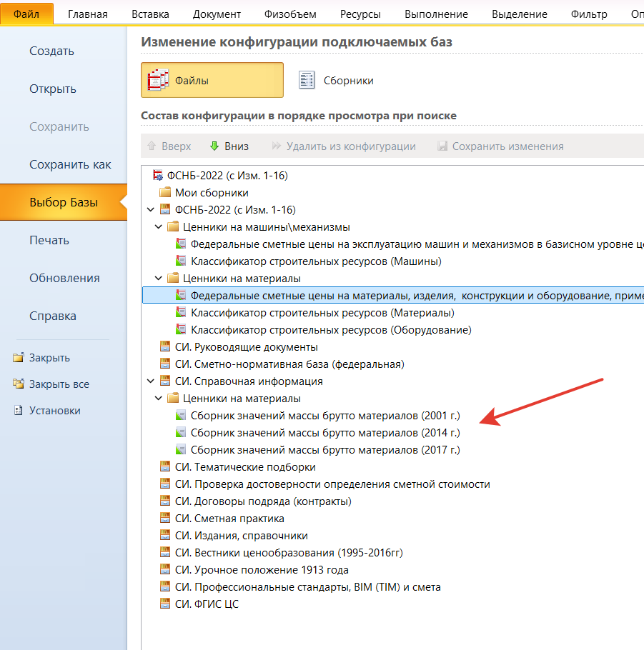Viewport: 644px width, 650px height.
Task: Click the Мои сборники folder icon
Action: pyautogui.click(x=165, y=192)
